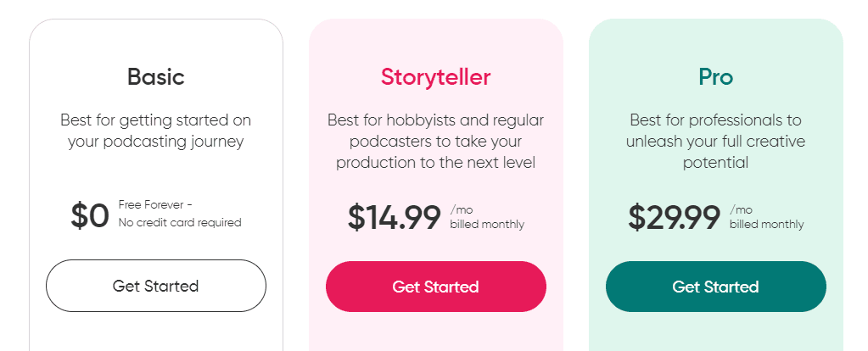
Task: Click the $29.99 Pro price
Action: pos(675,217)
